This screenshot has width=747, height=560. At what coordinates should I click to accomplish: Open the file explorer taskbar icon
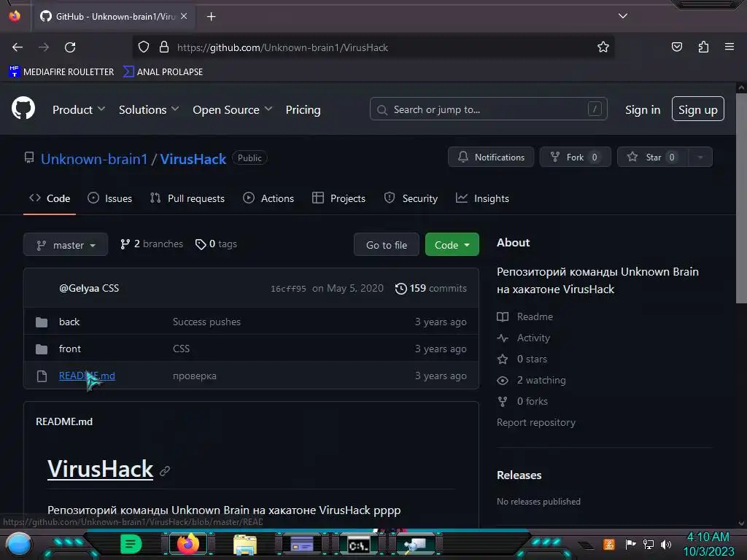245,544
